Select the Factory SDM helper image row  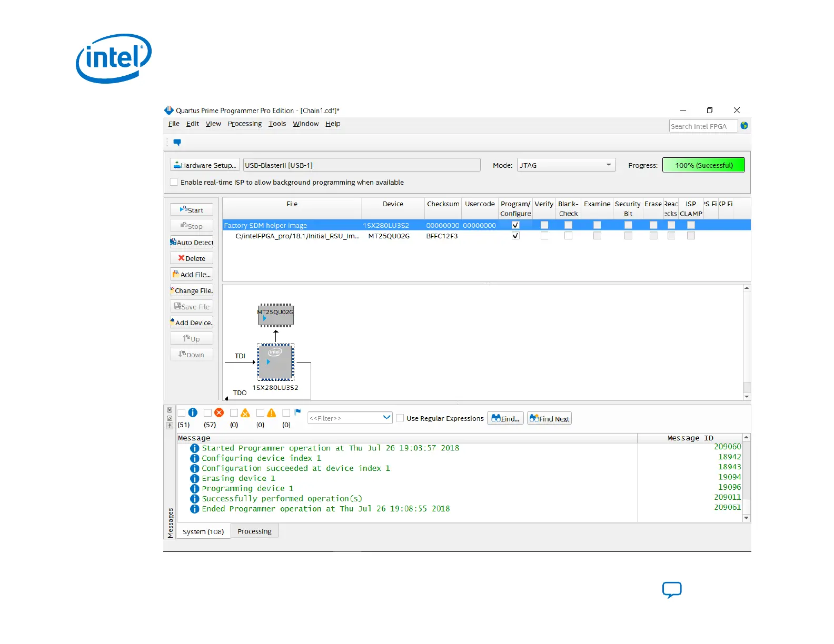click(486, 225)
